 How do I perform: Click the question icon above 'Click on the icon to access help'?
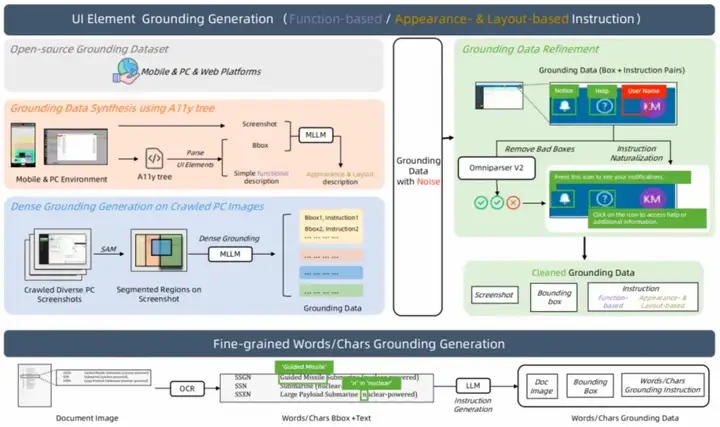coord(604,199)
